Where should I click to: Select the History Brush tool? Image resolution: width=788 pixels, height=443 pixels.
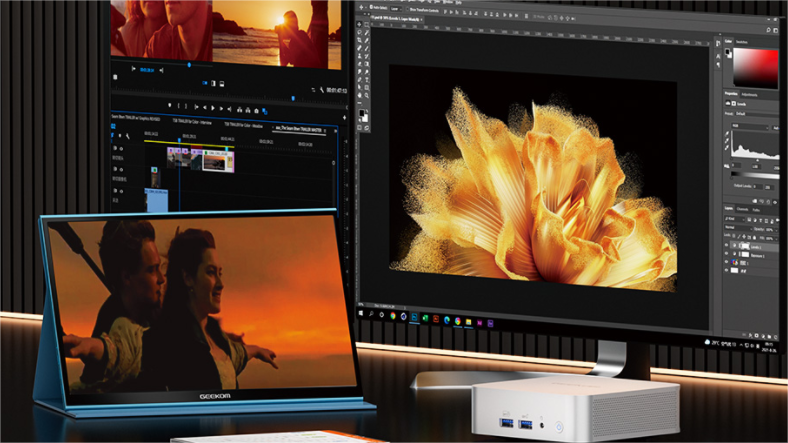pos(366,56)
